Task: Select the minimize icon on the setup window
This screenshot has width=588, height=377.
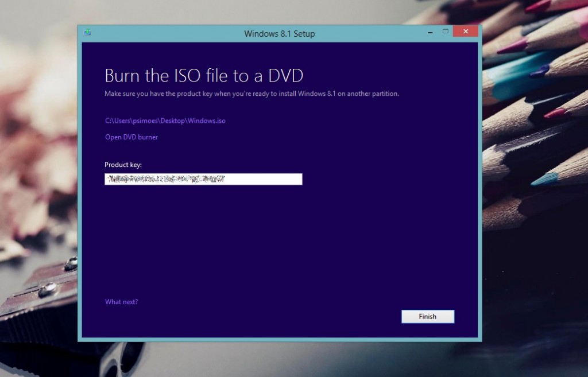Action: (x=429, y=33)
